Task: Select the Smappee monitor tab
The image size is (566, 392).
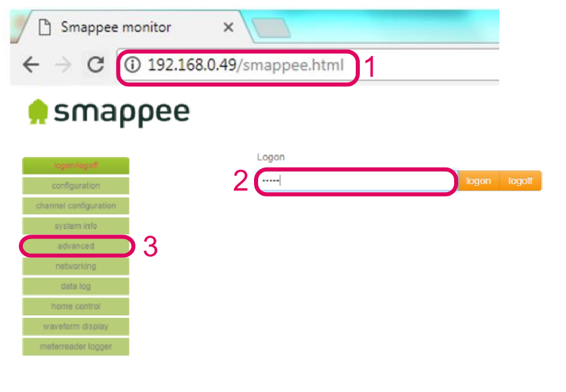Action: point(116,28)
